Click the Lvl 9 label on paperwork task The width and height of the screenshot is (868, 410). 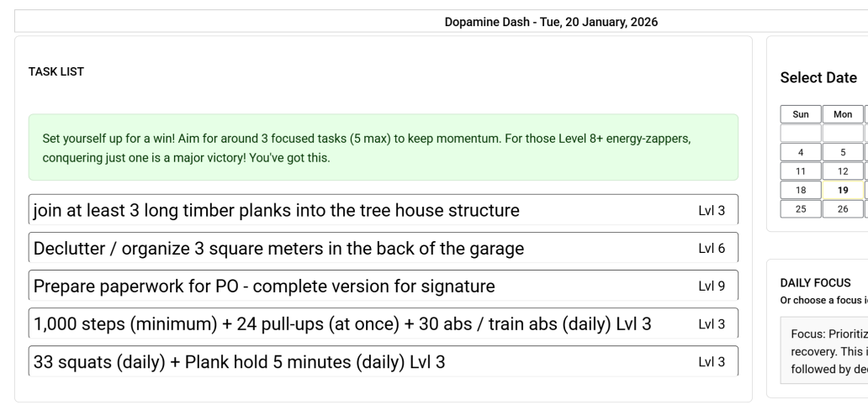click(712, 286)
